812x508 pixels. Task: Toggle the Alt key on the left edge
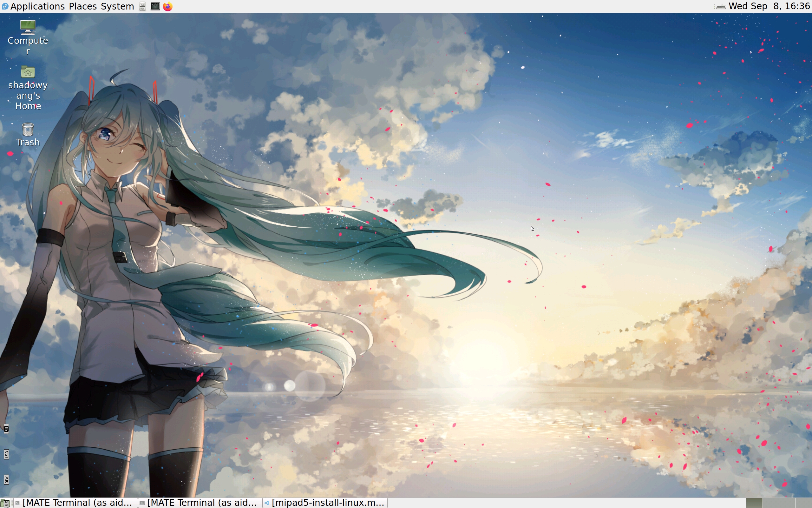click(6, 479)
